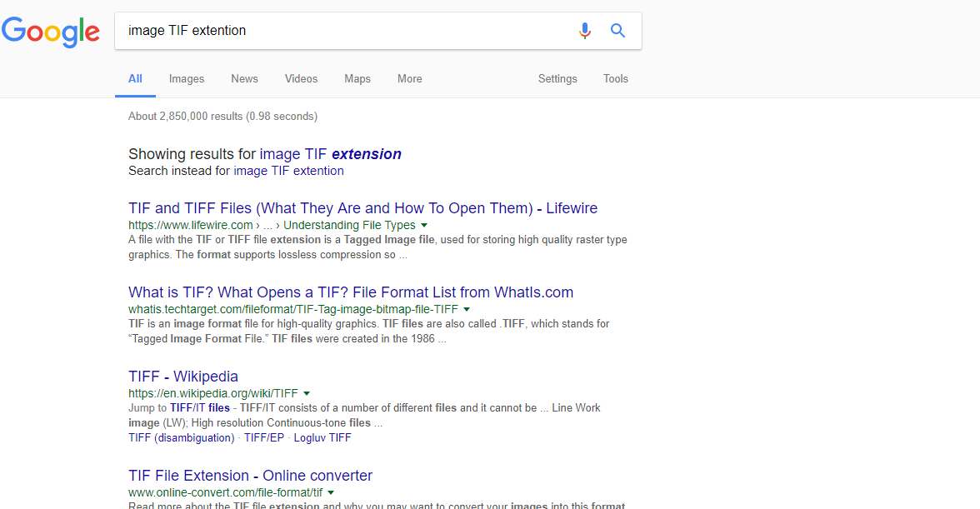Viewport: 980px width, 509px height.
Task: Click the microphone voice search icon
Action: click(x=585, y=31)
